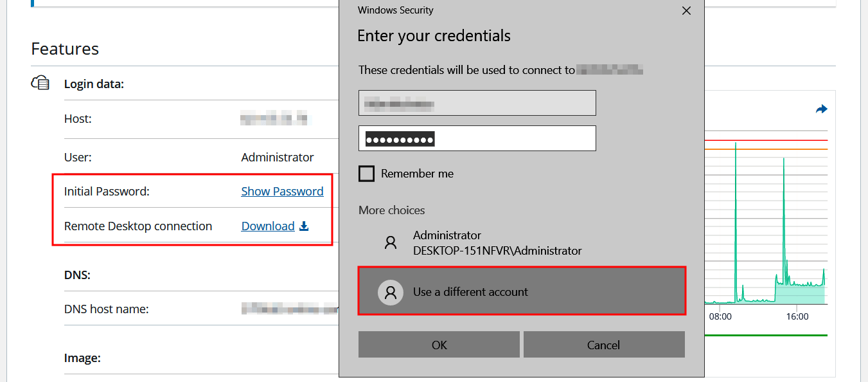Enable the Remember me checkbox
868x382 pixels.
tap(366, 174)
